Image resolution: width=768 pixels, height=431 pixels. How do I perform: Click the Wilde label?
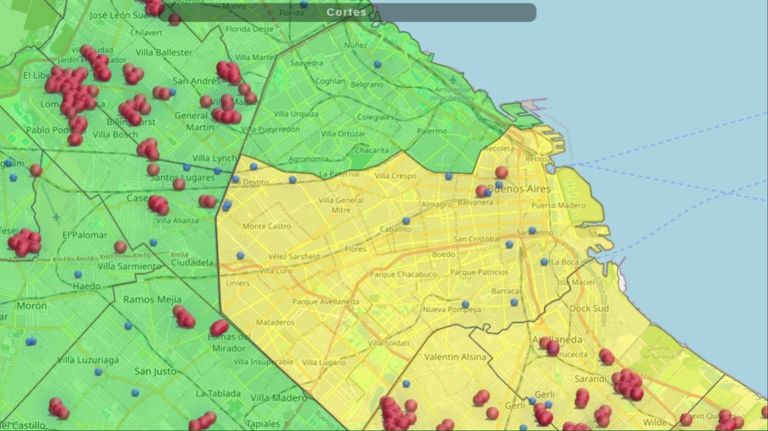pos(655,422)
